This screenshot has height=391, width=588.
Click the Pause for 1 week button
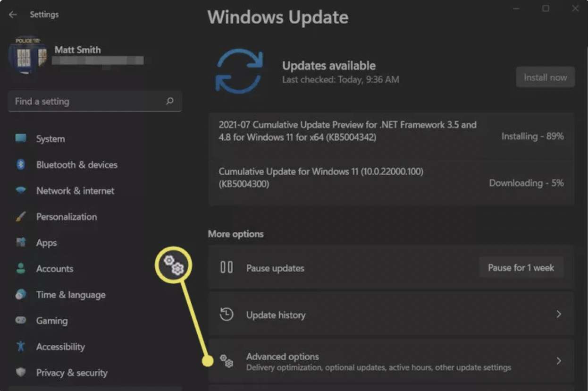tap(521, 268)
